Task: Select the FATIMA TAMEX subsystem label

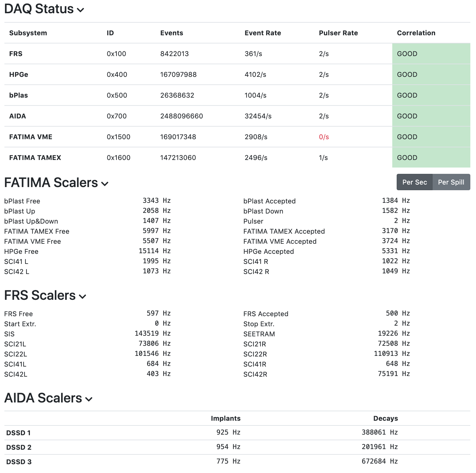Action: click(35, 158)
